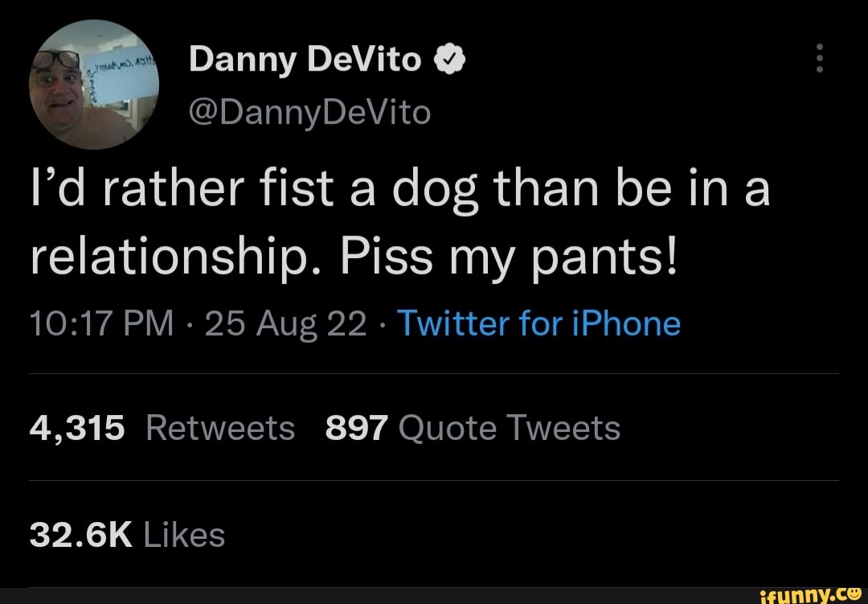The width and height of the screenshot is (868, 604).
Task: Click the divider line below the tweet timestamp
Action: (x=434, y=372)
